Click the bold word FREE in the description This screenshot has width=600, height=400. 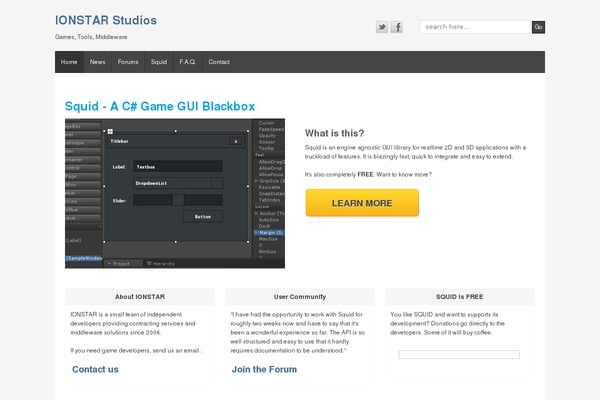tap(365, 175)
